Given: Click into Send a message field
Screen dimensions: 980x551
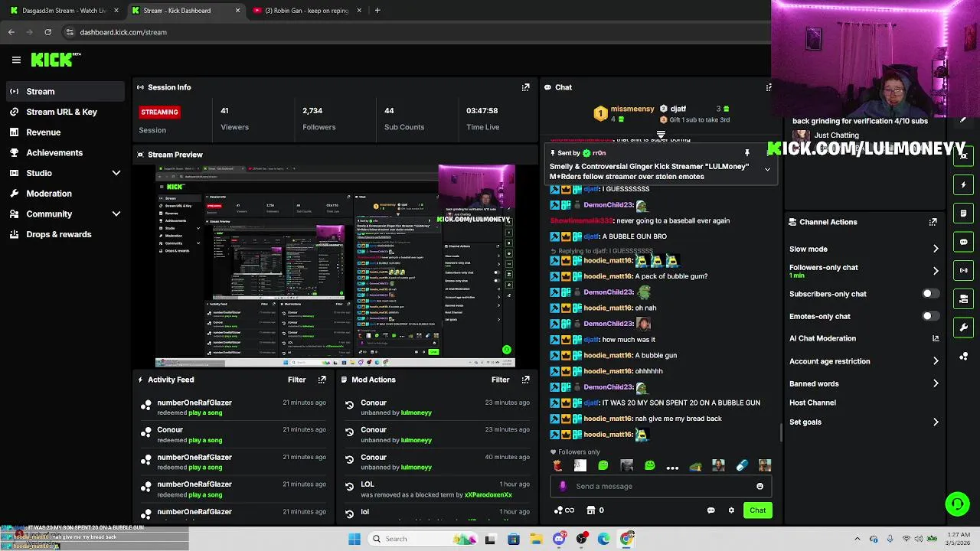Looking at the screenshot, I should coord(662,486).
